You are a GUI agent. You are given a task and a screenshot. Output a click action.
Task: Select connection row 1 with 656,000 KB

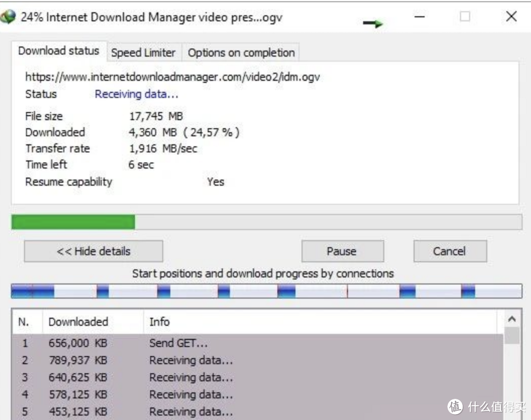pyautogui.click(x=258, y=343)
